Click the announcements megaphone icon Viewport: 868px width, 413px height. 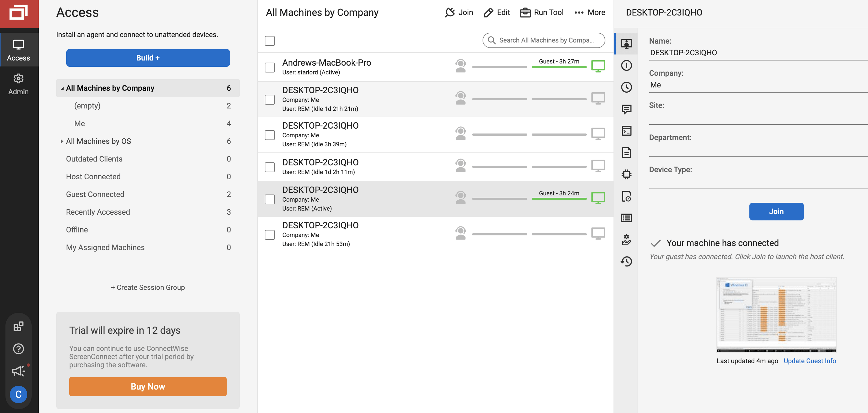(x=18, y=371)
